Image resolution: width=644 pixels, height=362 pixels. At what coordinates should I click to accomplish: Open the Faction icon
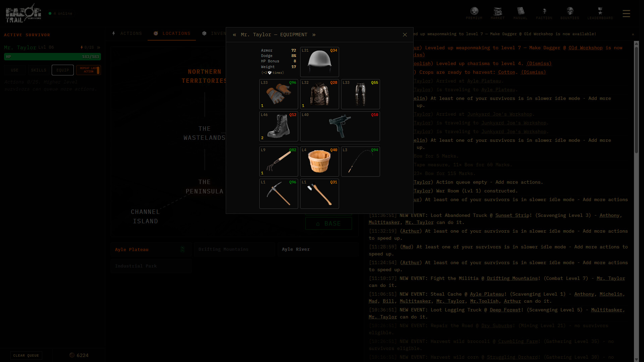544,13
